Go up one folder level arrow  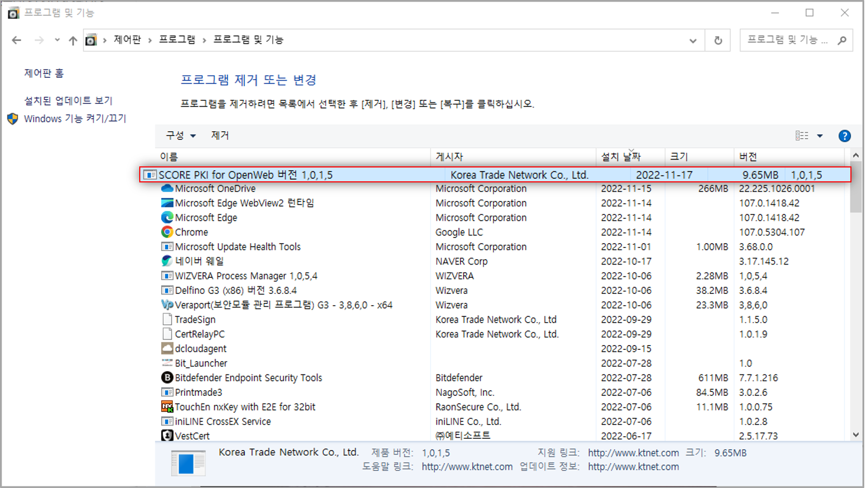(x=73, y=41)
